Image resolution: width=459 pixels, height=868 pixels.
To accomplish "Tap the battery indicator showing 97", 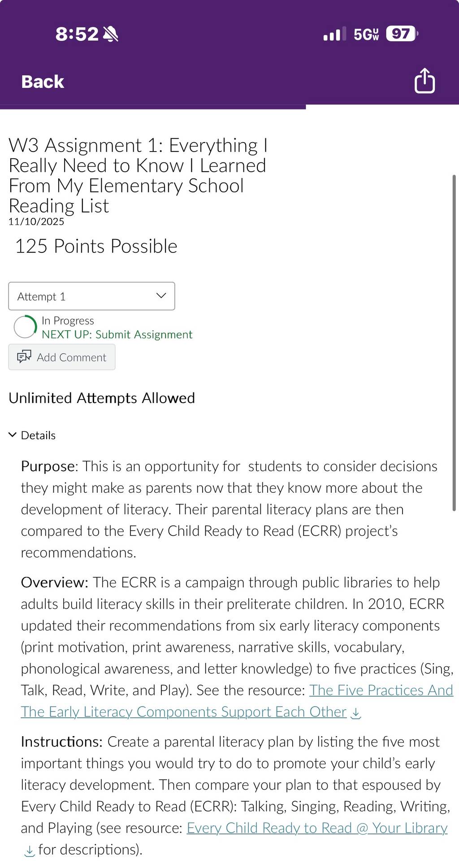I will point(402,34).
